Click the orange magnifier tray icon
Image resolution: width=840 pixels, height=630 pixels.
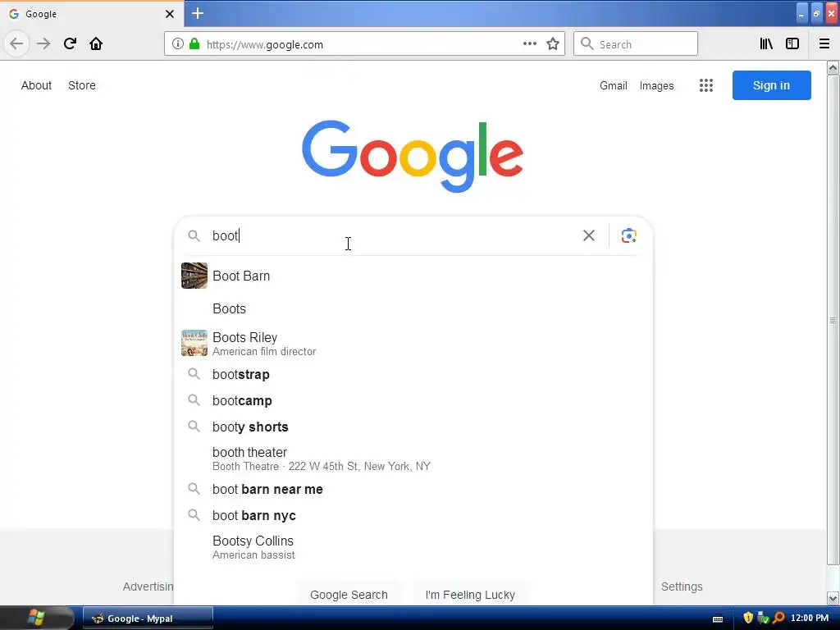[x=779, y=618]
